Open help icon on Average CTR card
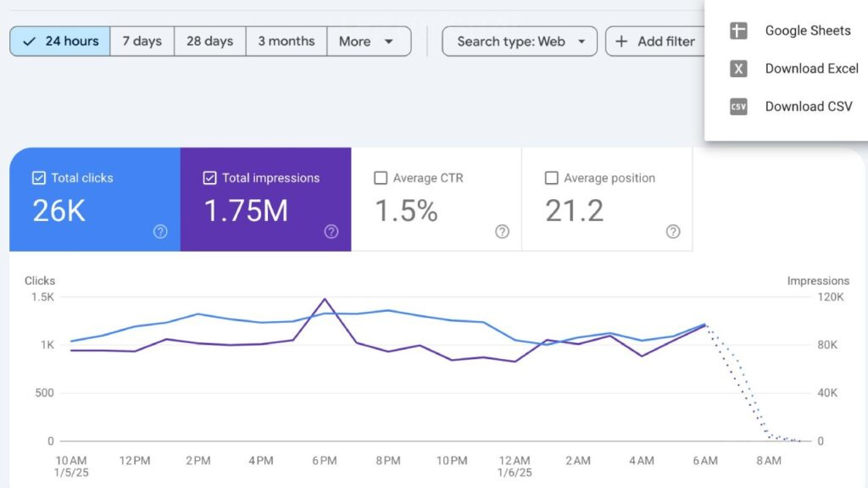Image resolution: width=868 pixels, height=488 pixels. pos(502,231)
